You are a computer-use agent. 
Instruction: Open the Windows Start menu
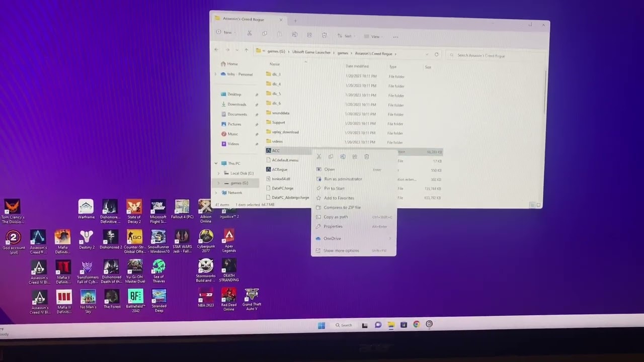click(321, 325)
